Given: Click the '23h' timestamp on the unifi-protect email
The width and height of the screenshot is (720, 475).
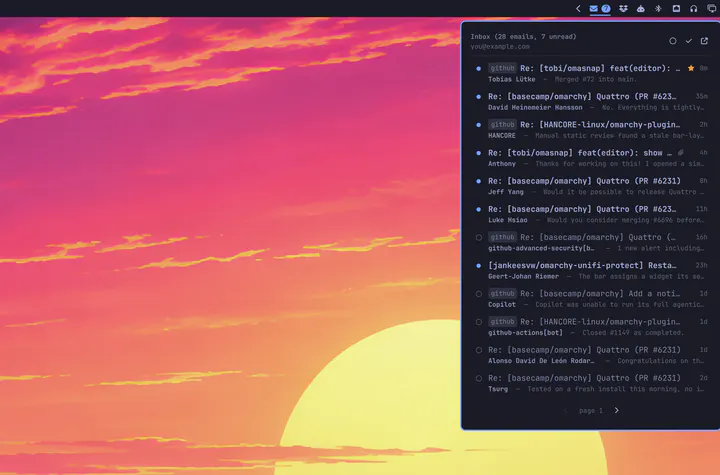Looking at the screenshot, I should 701,266.
